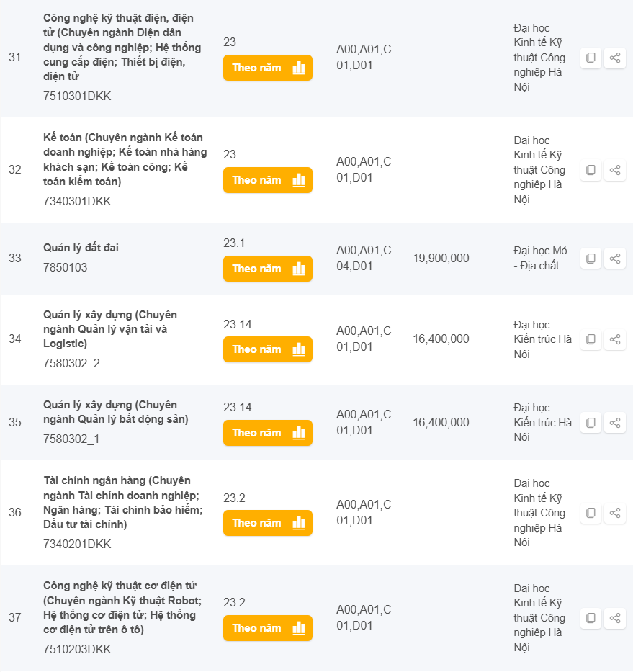The width and height of the screenshot is (633, 672).
Task: Select major title Quản lý đất đai
Action: coord(81,248)
